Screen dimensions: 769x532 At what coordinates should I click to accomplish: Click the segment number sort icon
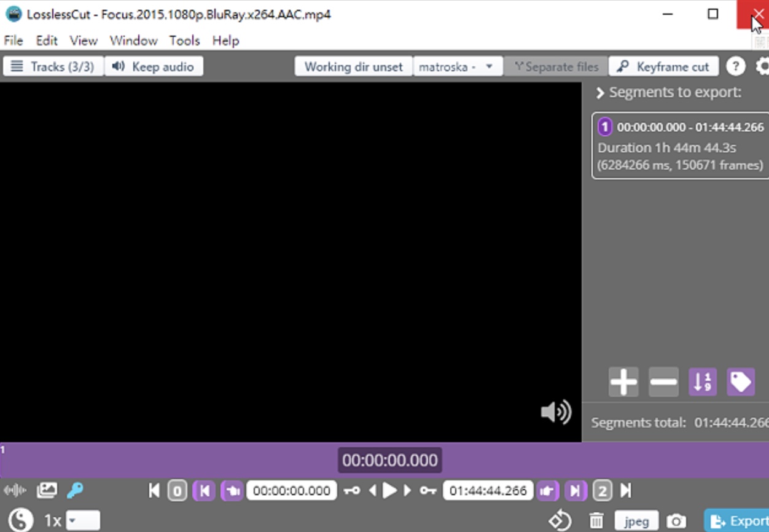click(703, 382)
